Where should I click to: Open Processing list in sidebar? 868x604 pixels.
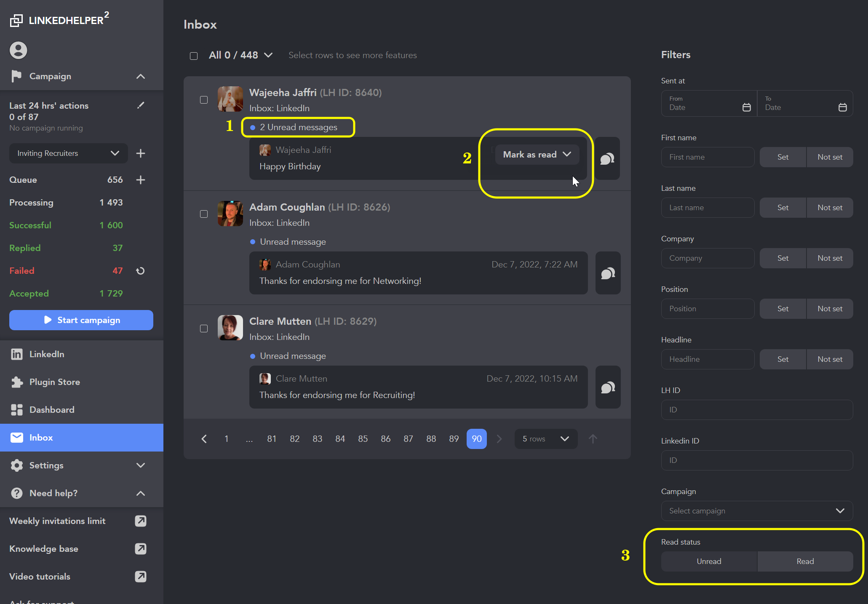66,203
